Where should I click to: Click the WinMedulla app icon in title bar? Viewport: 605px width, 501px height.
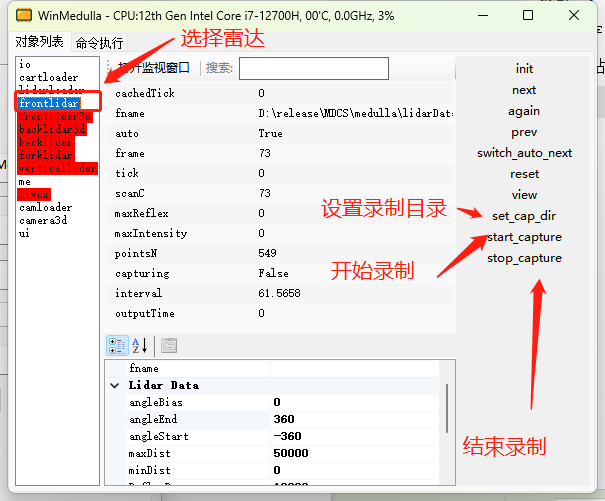tap(20, 16)
